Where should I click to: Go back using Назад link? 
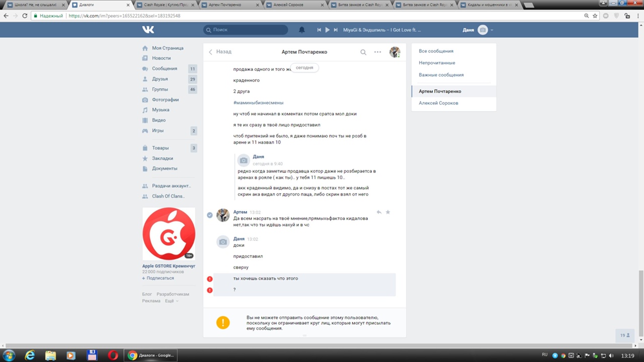point(220,52)
